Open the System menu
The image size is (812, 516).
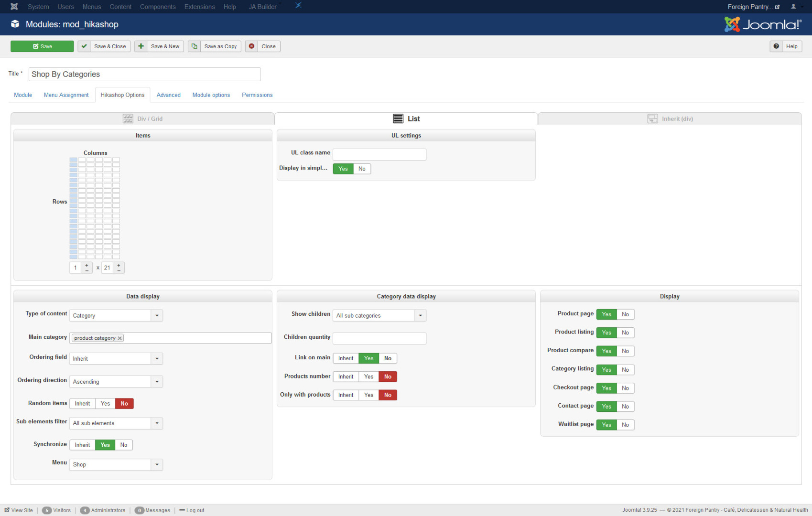tap(38, 7)
